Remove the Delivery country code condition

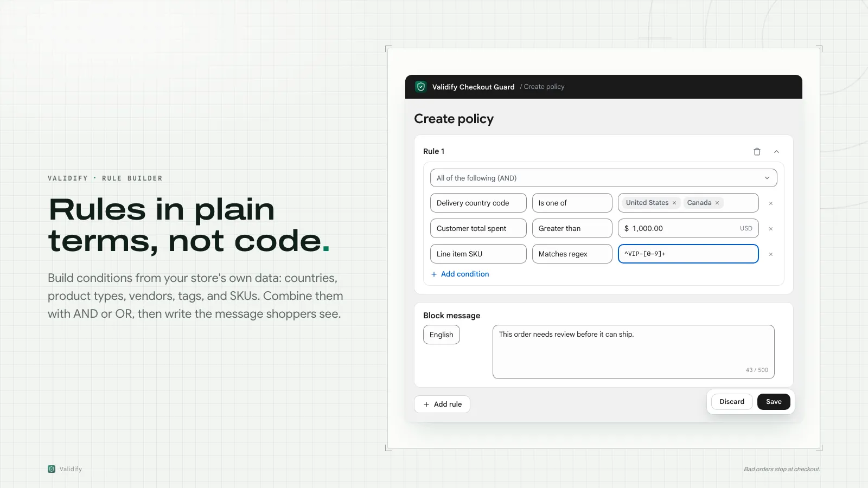[770, 203]
